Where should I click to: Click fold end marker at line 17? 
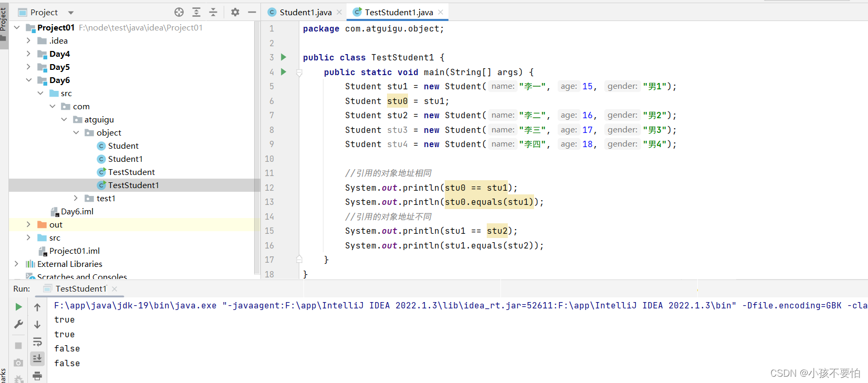click(299, 260)
